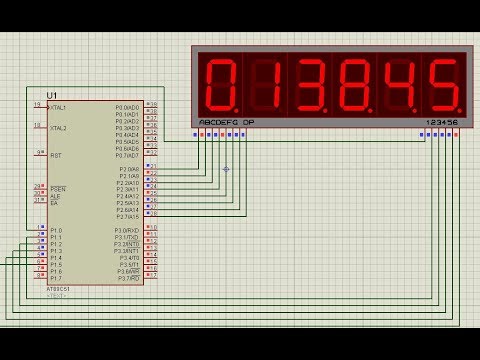The width and height of the screenshot is (480, 360).
Task: Select the P1.6 pin label
Action: [x=56, y=271]
